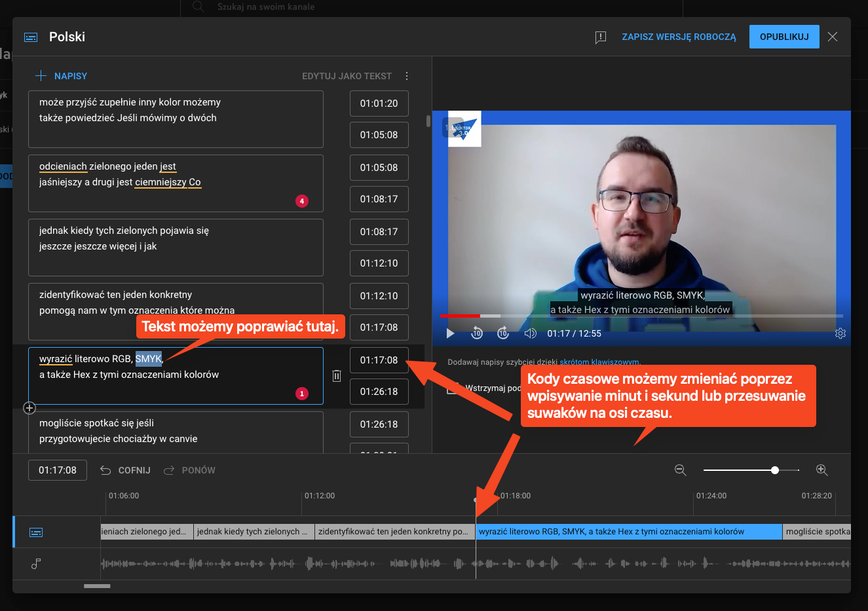Adjust the timeline zoom slider handle
Image resolution: width=868 pixels, height=611 pixels.
click(775, 470)
